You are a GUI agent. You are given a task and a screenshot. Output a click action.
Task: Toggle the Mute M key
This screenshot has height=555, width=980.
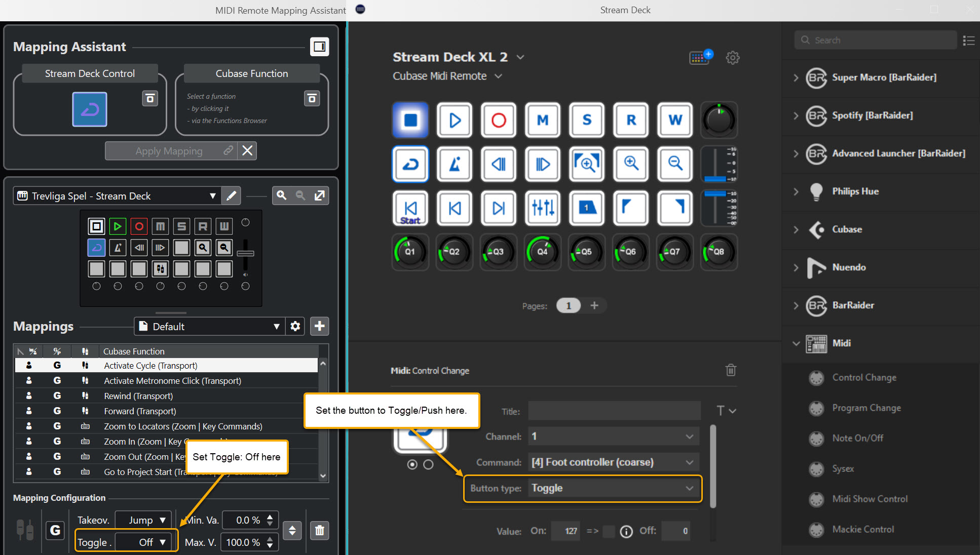[543, 120]
